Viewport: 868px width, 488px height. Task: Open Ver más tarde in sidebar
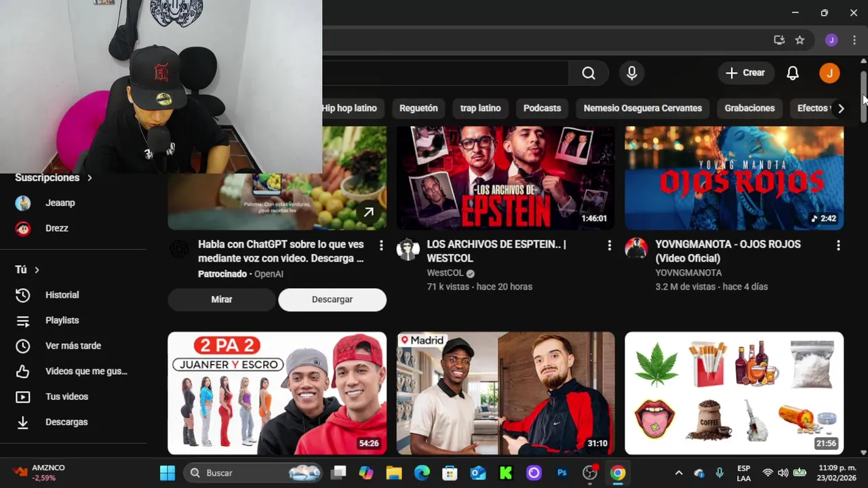(75, 346)
